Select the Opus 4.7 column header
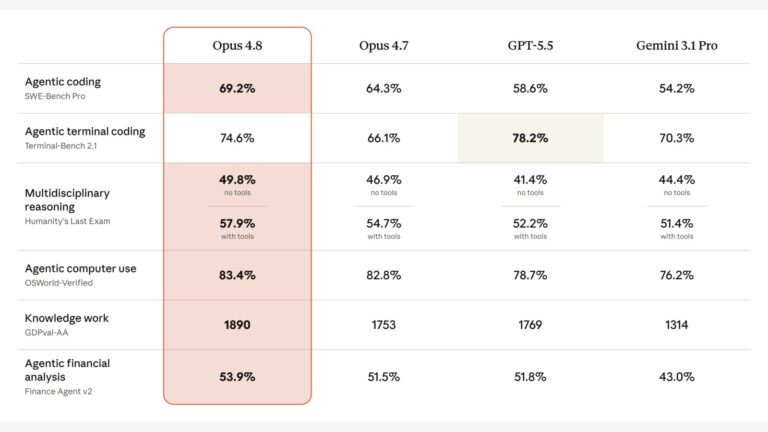Viewport: 768px width, 432px height. tap(384, 46)
